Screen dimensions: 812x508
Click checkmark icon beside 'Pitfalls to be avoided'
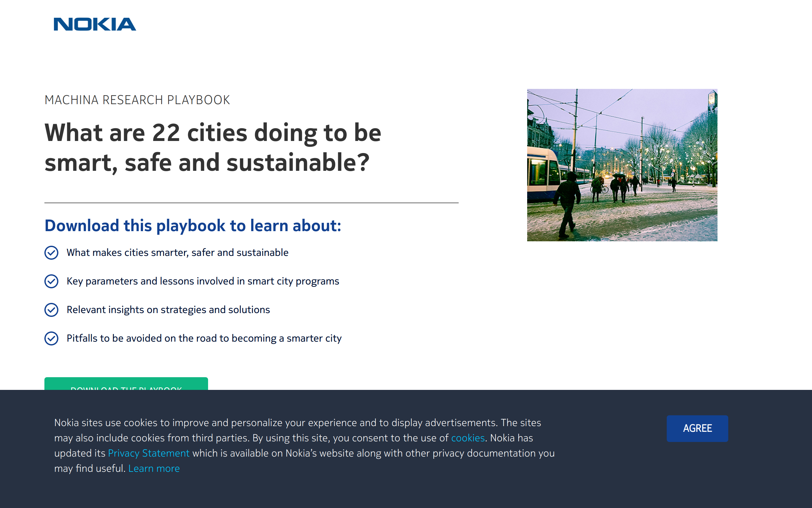(51, 338)
